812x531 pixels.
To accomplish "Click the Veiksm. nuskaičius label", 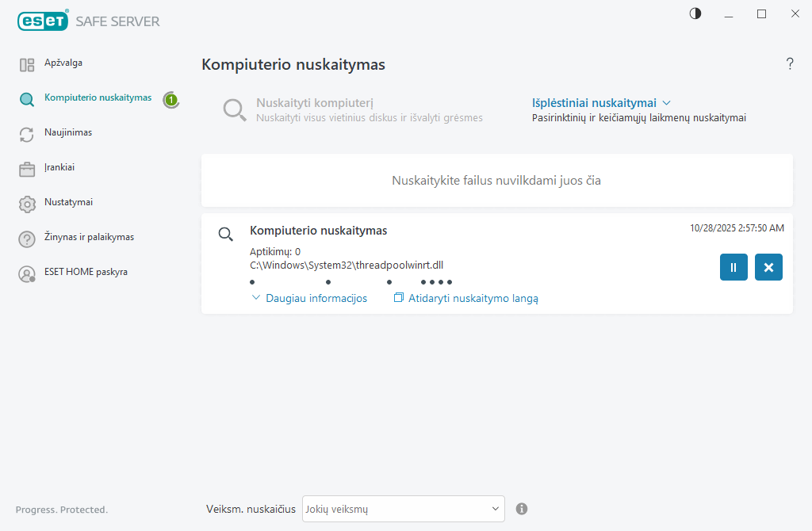I will pyautogui.click(x=251, y=509).
